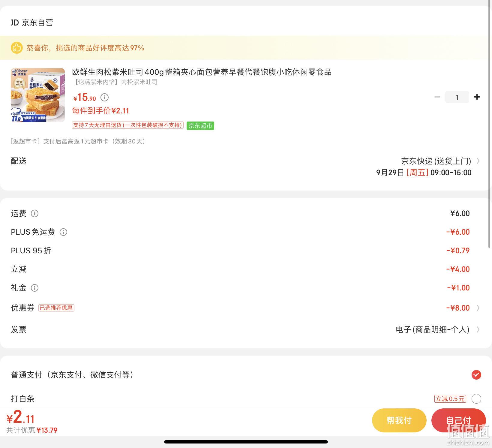Viewport: 492px width, 448px height.
Task: Click the 运费 amount ¥6.00
Action: [460, 213]
